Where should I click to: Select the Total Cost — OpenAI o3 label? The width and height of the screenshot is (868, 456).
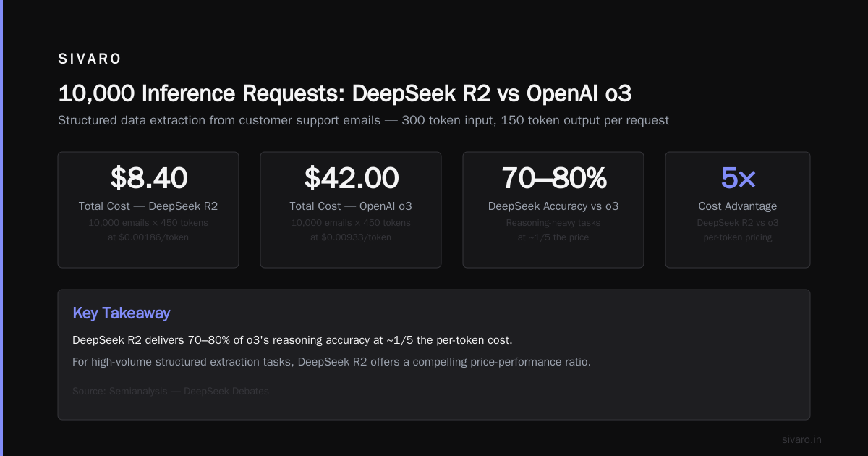pyautogui.click(x=351, y=206)
